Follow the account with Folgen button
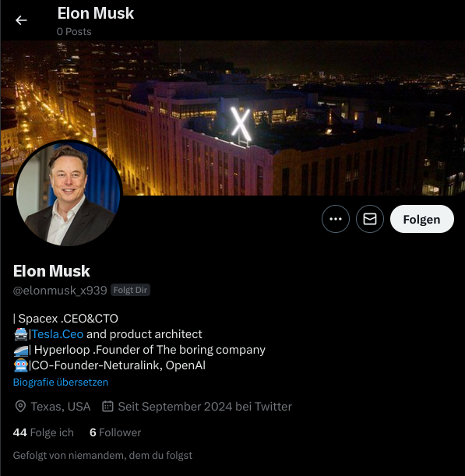 [x=422, y=219]
